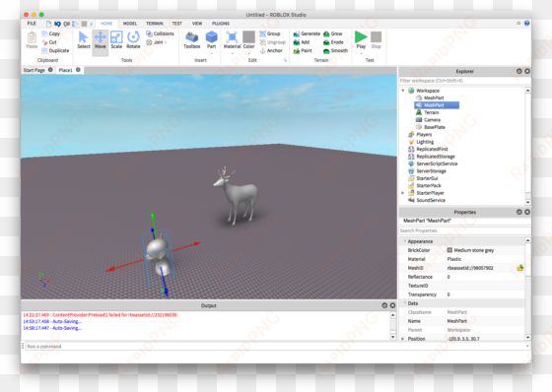Open the Material picker

(x=232, y=39)
